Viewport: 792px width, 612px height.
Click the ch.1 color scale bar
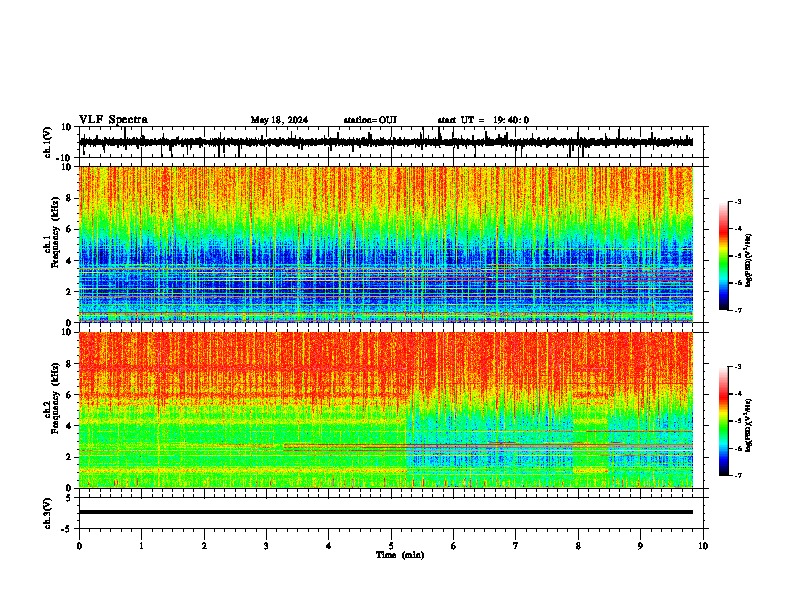click(x=723, y=256)
